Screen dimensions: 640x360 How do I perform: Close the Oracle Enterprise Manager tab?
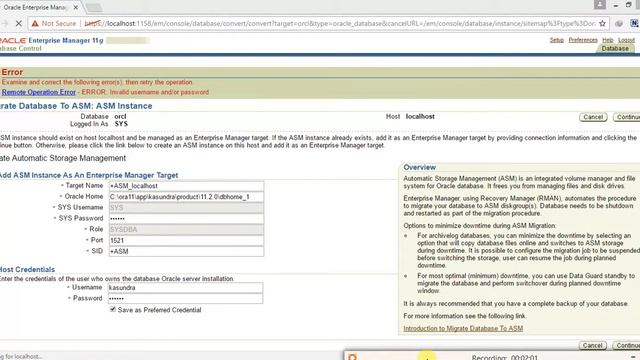point(76,7)
